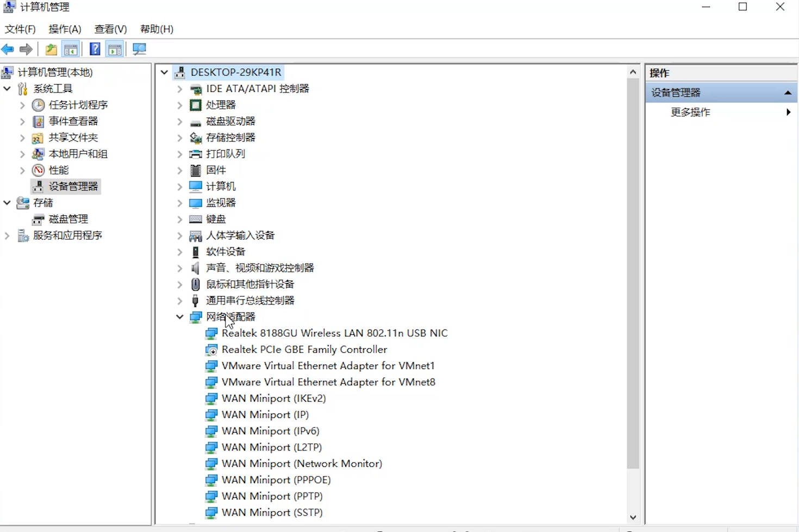Image resolution: width=799 pixels, height=532 pixels.
Task: Click the 打印队列 printer icon
Action: 196,154
